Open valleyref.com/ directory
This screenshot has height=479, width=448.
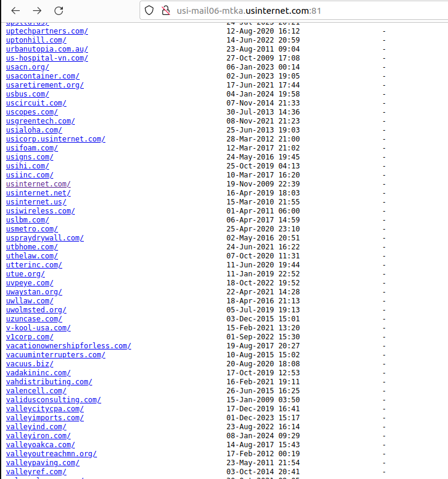37,472
